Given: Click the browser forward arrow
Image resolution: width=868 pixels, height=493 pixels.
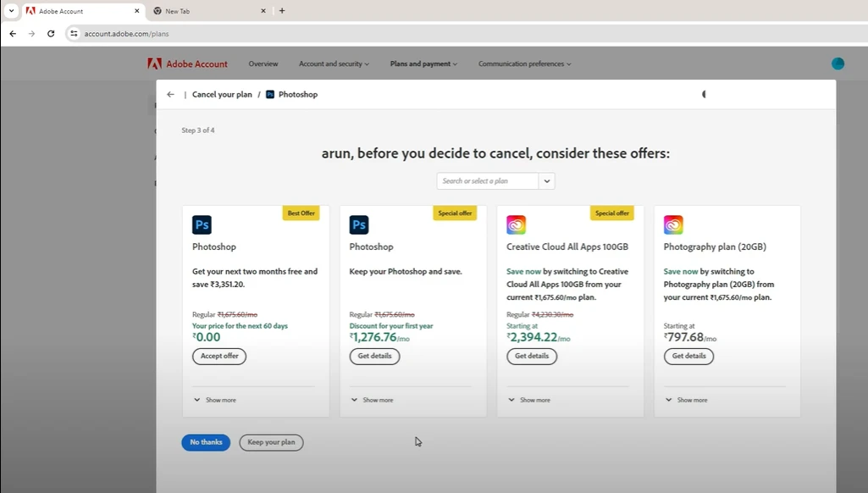Looking at the screenshot, I should [x=31, y=34].
